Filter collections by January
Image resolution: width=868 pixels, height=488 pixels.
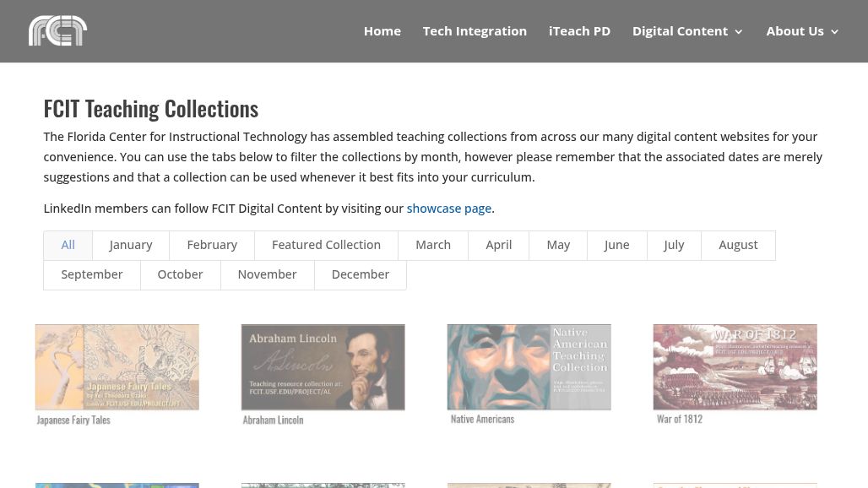click(x=131, y=245)
